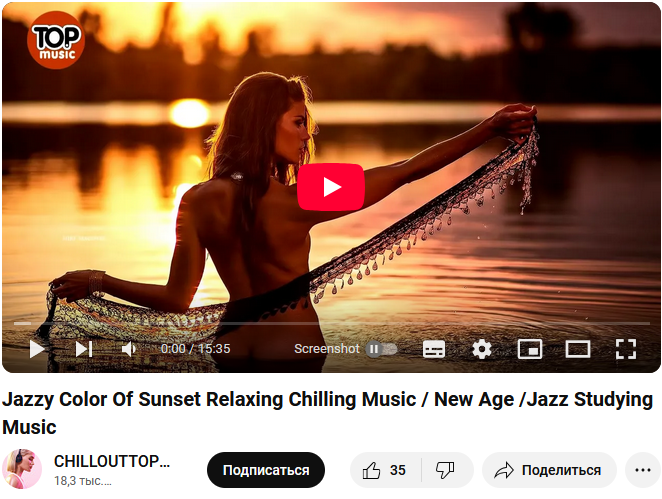Open the CHILLOUTTOP channel avatar
Viewport: 662px width, 499px height.
tap(22, 469)
